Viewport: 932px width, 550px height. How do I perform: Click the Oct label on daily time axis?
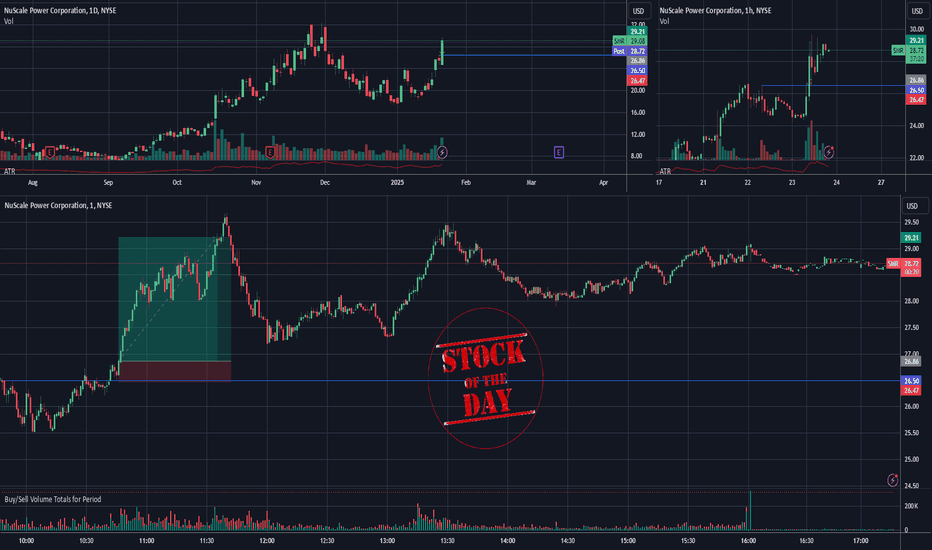(177, 183)
